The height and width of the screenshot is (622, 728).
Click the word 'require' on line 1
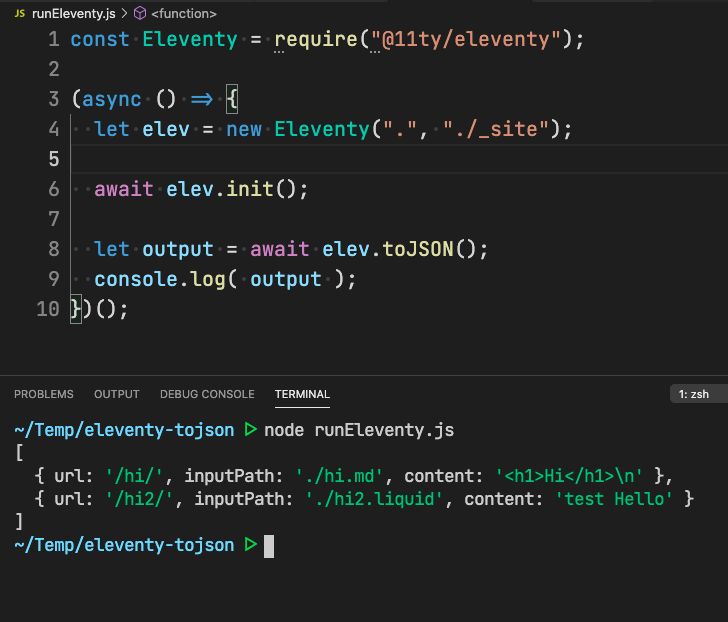coord(316,39)
